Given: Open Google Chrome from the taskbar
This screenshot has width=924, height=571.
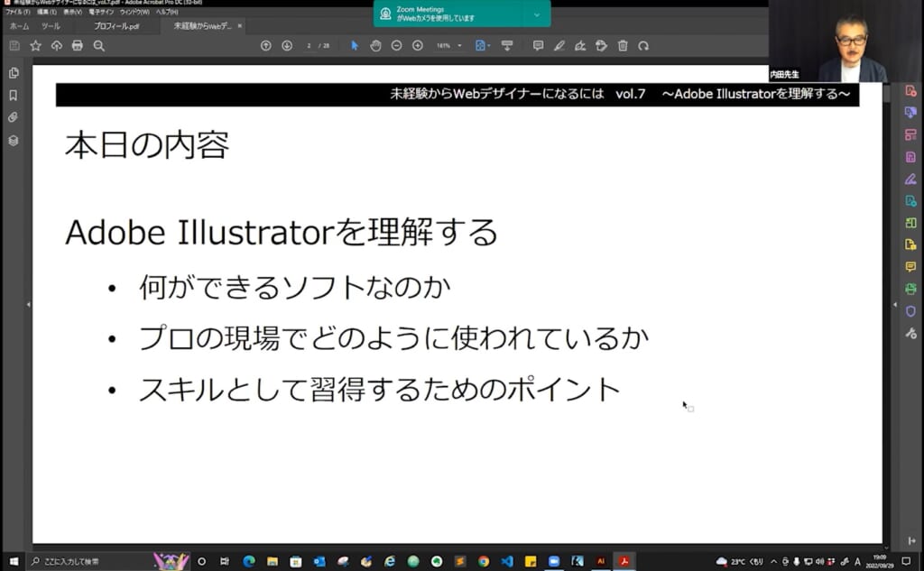Looking at the screenshot, I should [484, 562].
